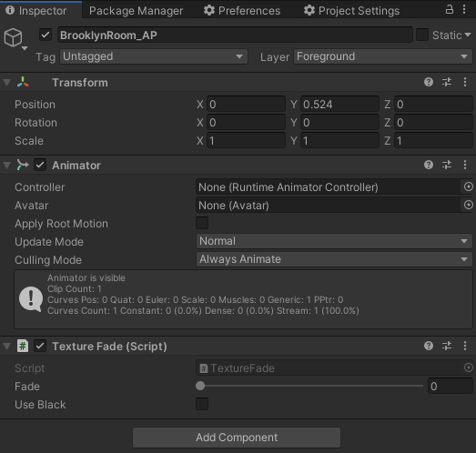Open the Project Settings tab
The width and height of the screenshot is (476, 453).
(351, 11)
